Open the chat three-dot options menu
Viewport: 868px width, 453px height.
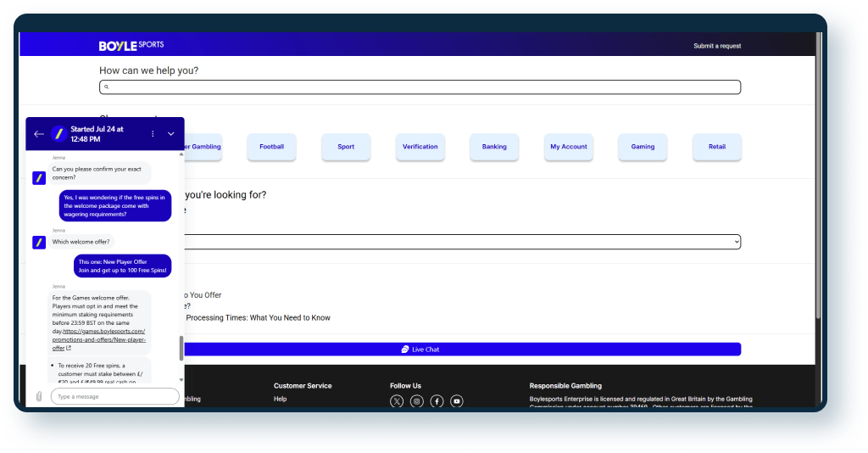pyautogui.click(x=153, y=134)
